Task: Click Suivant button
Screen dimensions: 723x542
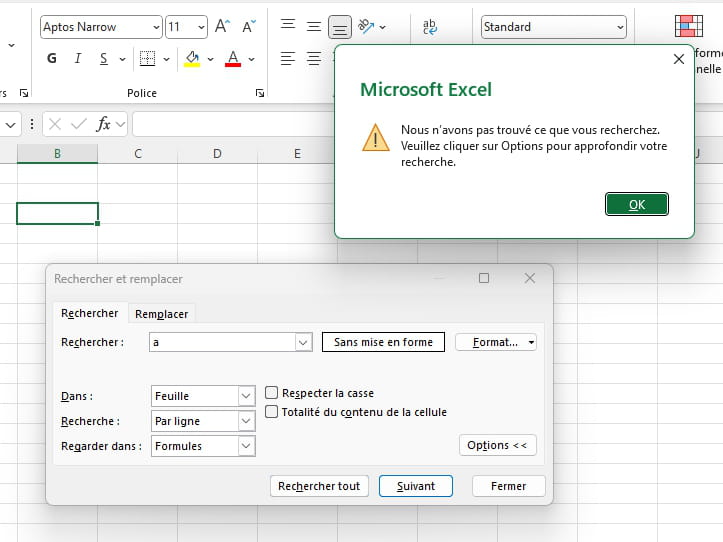Action: (416, 486)
